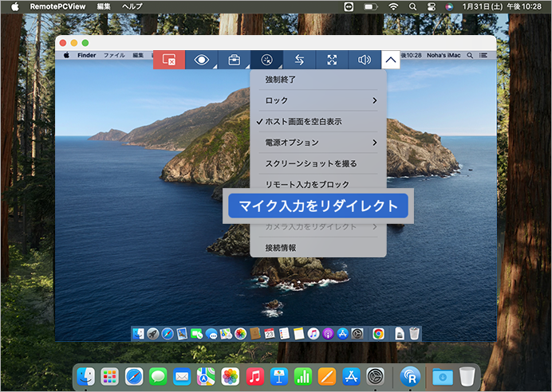Screen dimensions: 552x392
Task: Open System Preferences in local dock
Action: pyautogui.click(x=375, y=377)
